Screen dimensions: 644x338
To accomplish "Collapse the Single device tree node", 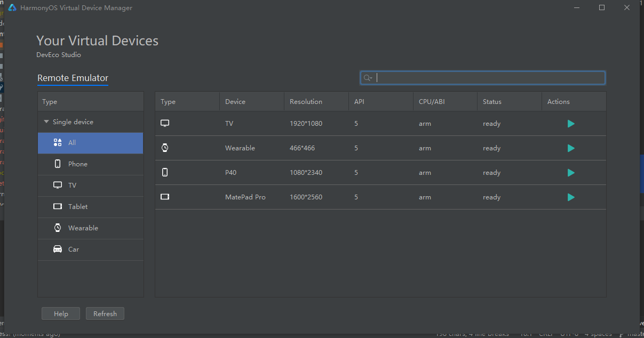I will 46,122.
